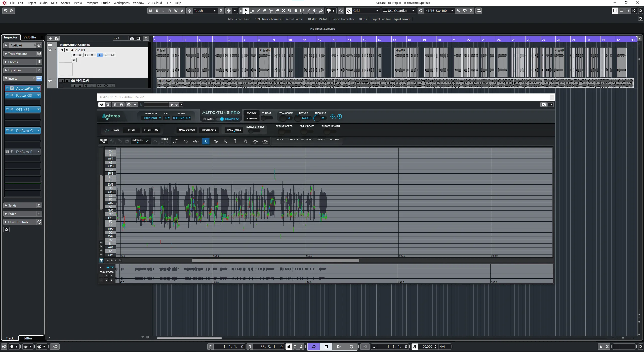
Task: Select the Auto-Tune I-beam tool
Action: [x=235, y=141]
